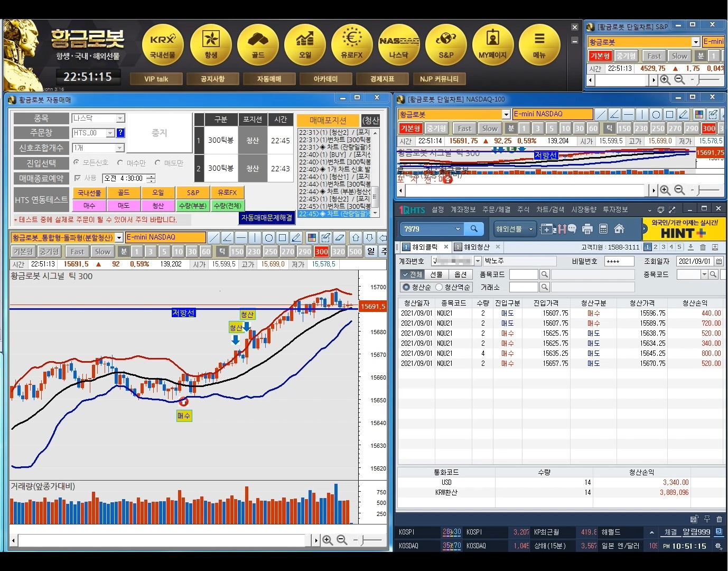Open the 계좌번호 account dropdown
Viewport: 728px width, 571px height.
pos(478,261)
